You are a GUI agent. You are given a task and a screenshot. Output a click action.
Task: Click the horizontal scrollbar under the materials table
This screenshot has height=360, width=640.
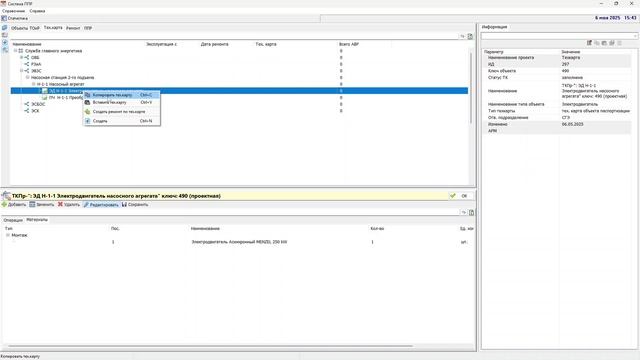pos(210,347)
